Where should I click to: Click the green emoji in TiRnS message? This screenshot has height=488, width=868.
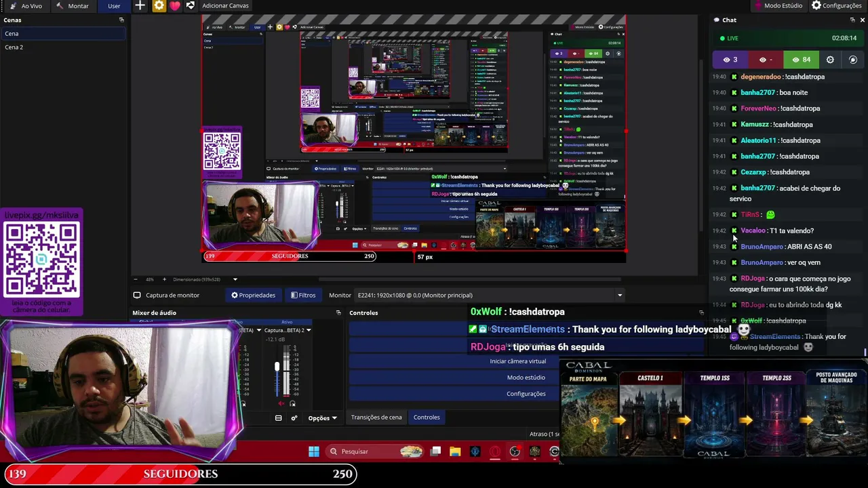(770, 215)
